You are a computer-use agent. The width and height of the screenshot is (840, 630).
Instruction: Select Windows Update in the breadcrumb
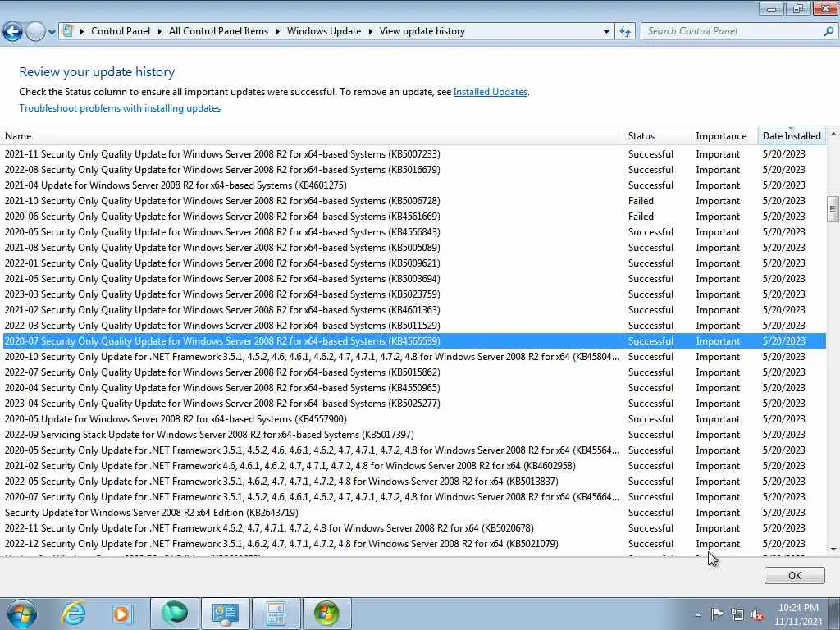click(x=323, y=31)
